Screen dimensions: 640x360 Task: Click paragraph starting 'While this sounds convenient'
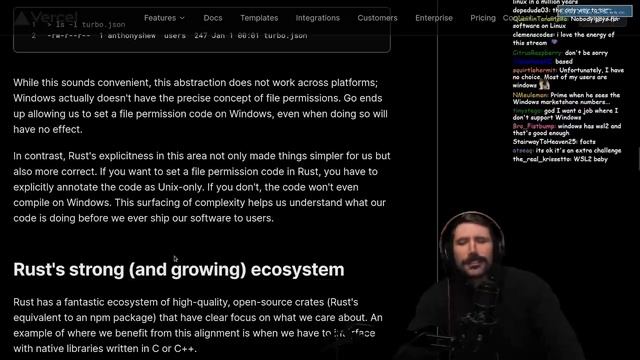click(x=200, y=106)
